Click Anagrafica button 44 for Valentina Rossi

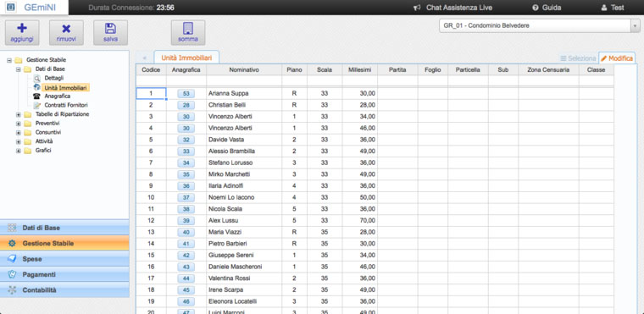click(x=186, y=278)
